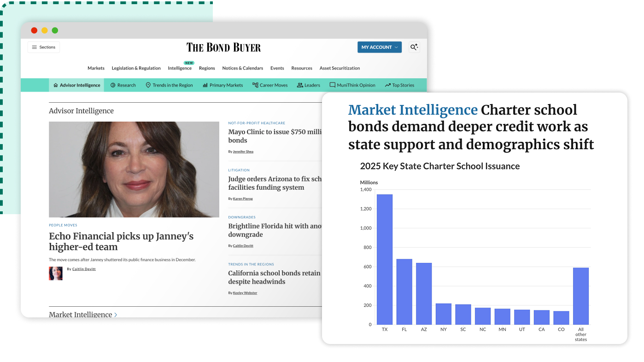Viewport: 644px width, 362px height.
Task: Click the Primary Markets bar chart icon
Action: (x=205, y=85)
